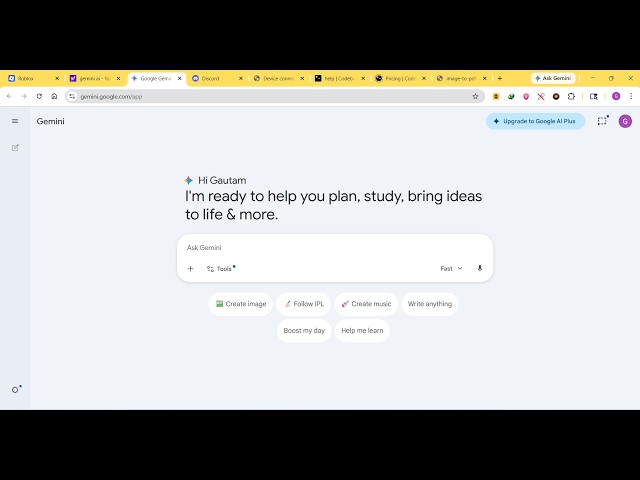Open settings and help in the sidebar bottom
Image resolution: width=640 pixels, height=480 pixels.
click(x=16, y=390)
